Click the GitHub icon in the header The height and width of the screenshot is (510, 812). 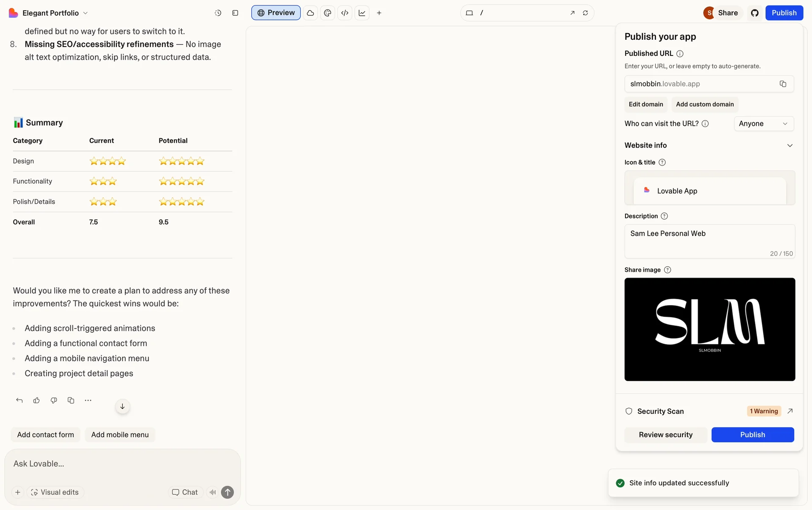click(755, 13)
